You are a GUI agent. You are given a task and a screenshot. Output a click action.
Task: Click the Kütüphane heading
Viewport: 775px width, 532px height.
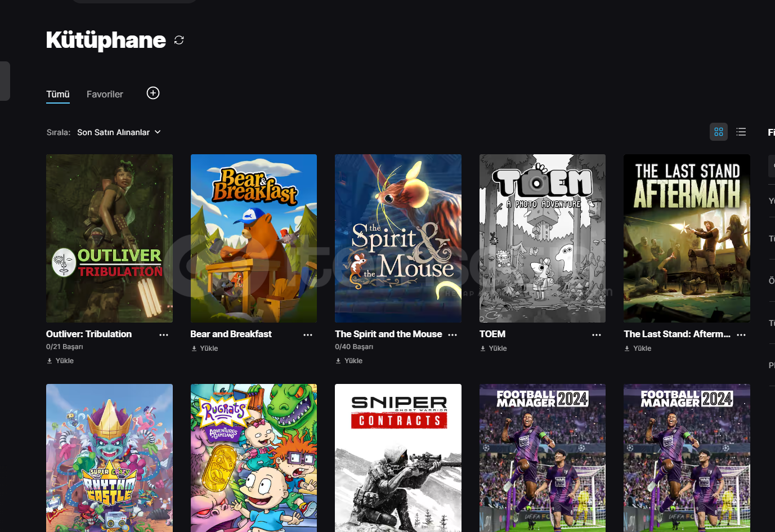pyautogui.click(x=106, y=40)
